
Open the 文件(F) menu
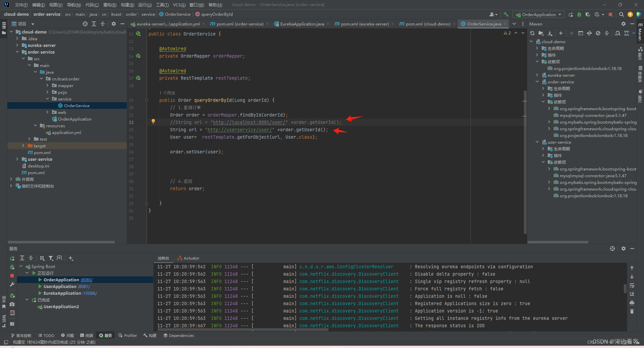point(21,5)
